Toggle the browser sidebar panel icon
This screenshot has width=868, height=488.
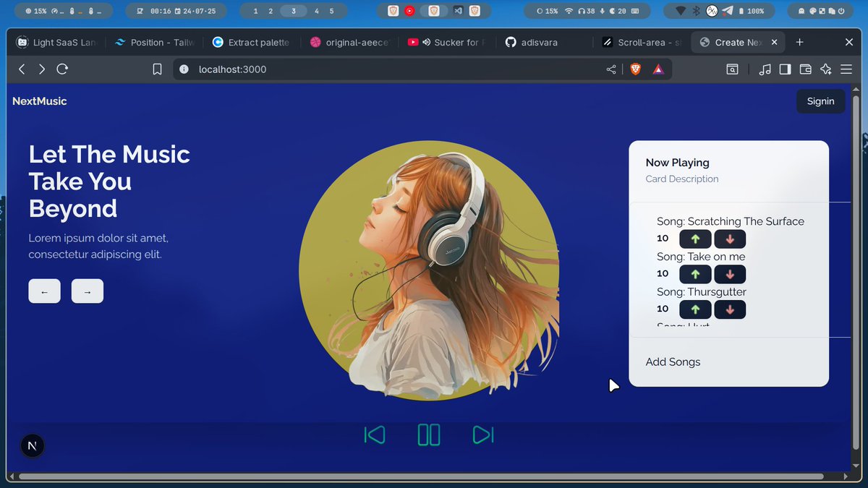point(785,69)
